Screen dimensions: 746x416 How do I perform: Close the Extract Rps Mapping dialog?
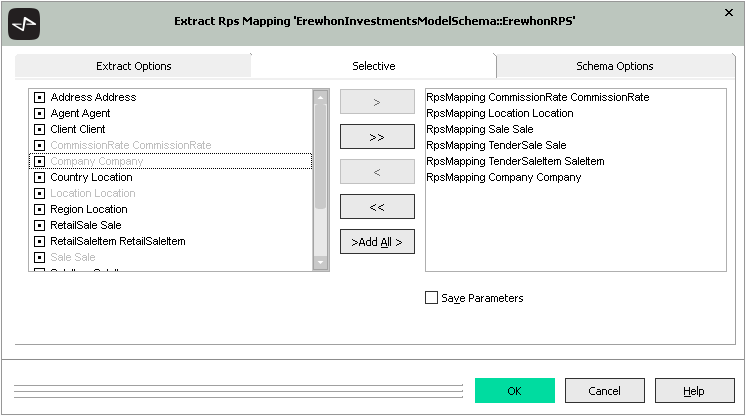[727, 12]
